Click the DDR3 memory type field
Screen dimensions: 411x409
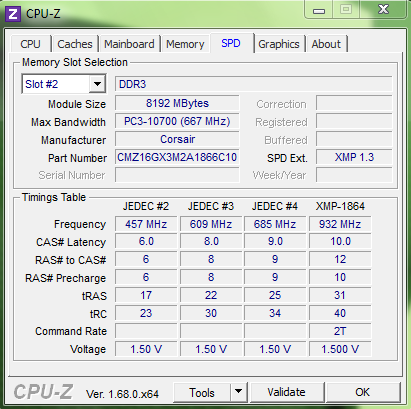253,84
